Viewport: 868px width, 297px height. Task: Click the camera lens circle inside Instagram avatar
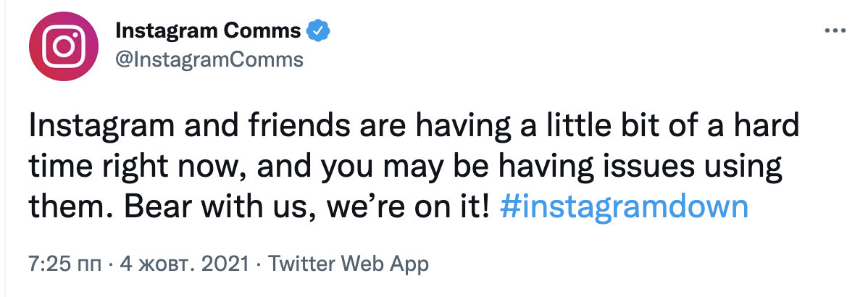pyautogui.click(x=63, y=48)
